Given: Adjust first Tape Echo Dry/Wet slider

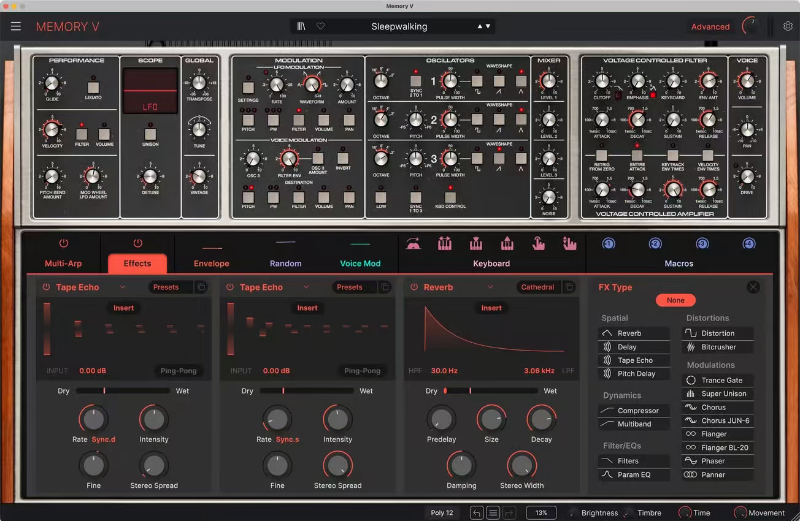Looking at the screenshot, I should click(x=122, y=391).
